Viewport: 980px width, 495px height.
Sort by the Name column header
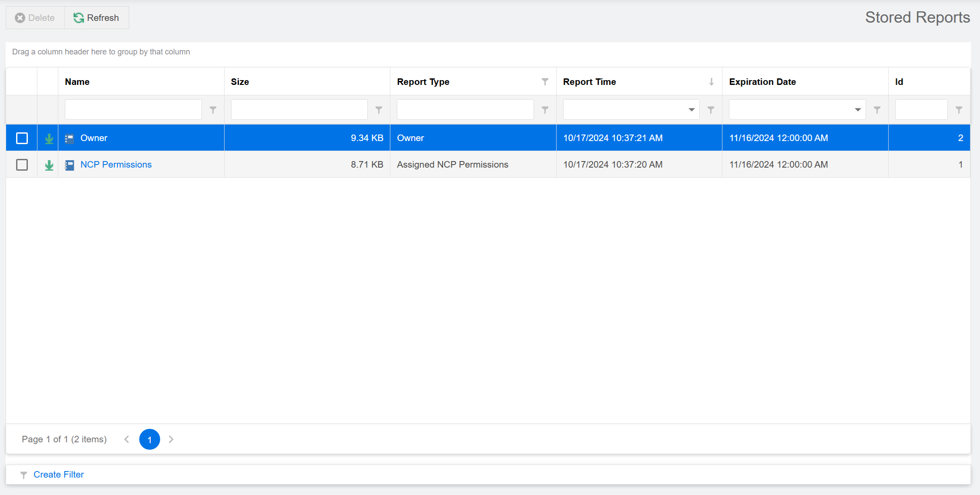77,82
